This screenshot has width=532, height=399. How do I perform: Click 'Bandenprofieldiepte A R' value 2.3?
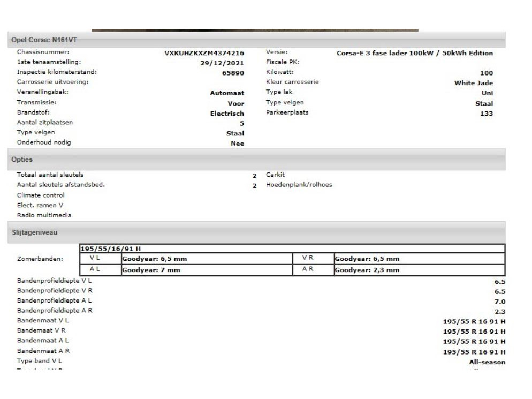click(x=500, y=311)
